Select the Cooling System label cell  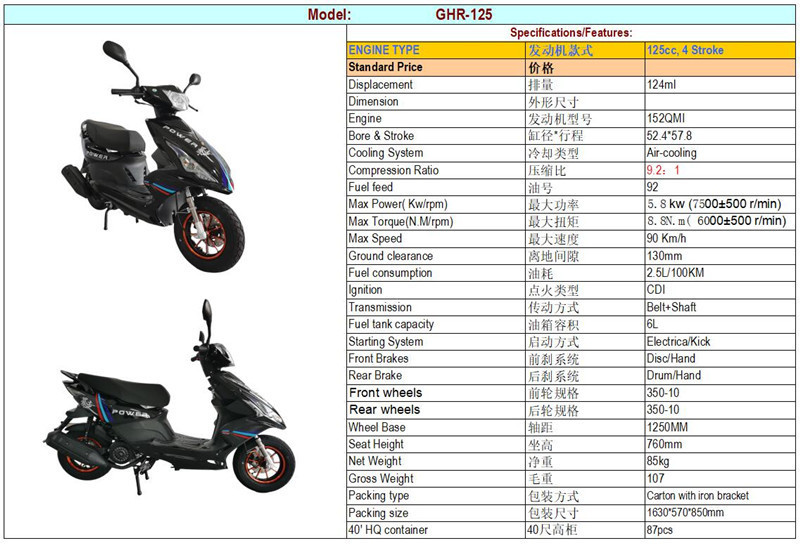pyautogui.click(x=436, y=153)
